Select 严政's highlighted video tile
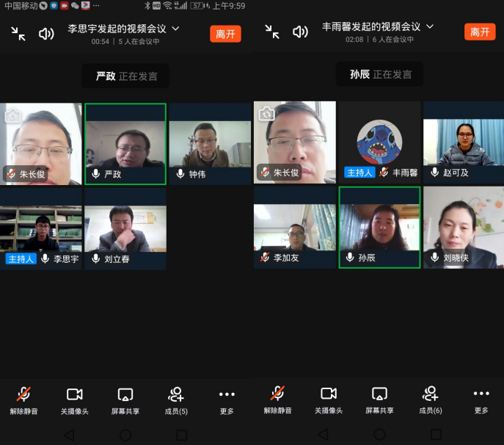504x445 pixels. pyautogui.click(x=125, y=144)
